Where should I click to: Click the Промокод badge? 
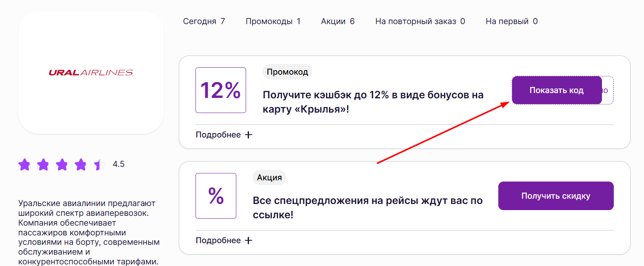pos(287,72)
